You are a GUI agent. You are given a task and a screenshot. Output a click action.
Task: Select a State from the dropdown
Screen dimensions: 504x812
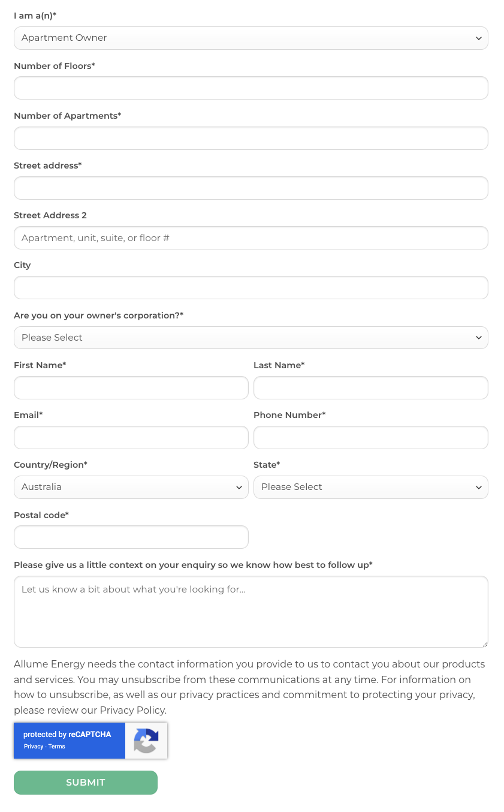click(x=371, y=487)
